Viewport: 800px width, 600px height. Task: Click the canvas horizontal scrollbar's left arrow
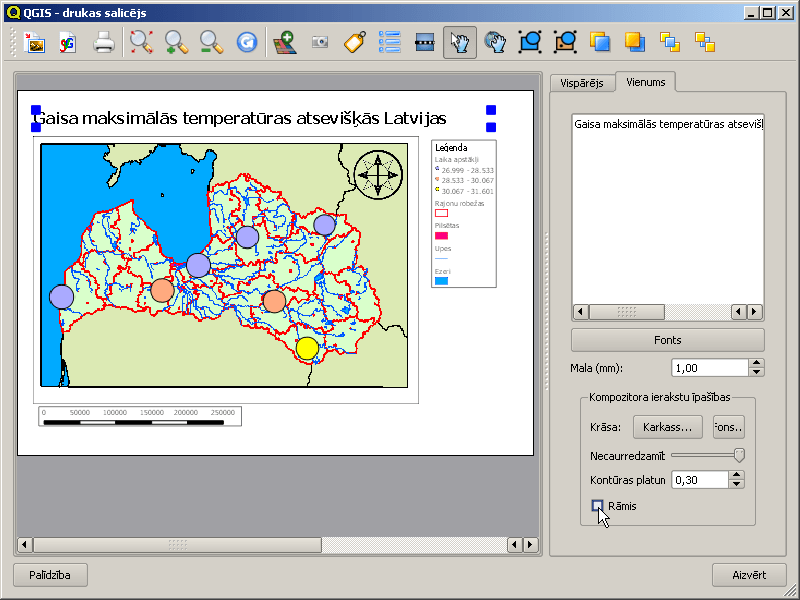coord(24,544)
